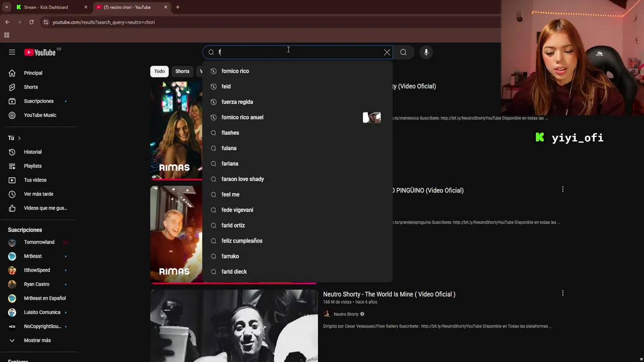
Task: Click the site info icon in address bar
Action: click(46, 22)
